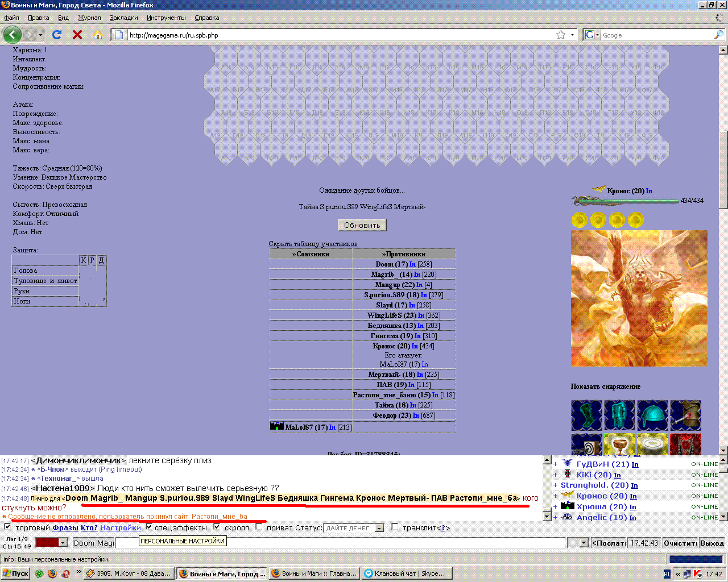Open the Журнал menu
Image resolution: width=728 pixels, height=582 pixels.
[x=89, y=18]
